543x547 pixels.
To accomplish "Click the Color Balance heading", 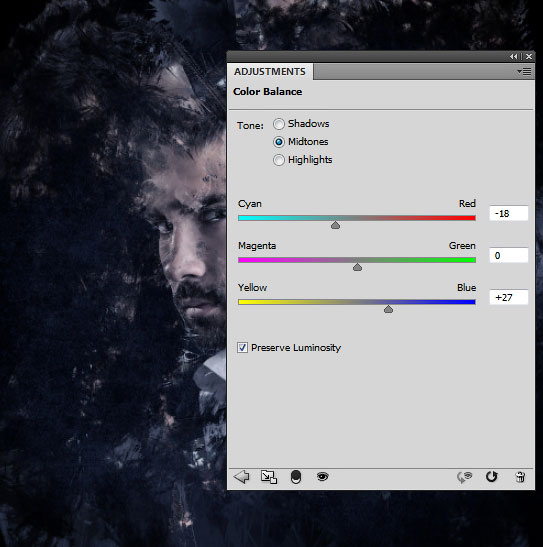I will click(267, 91).
